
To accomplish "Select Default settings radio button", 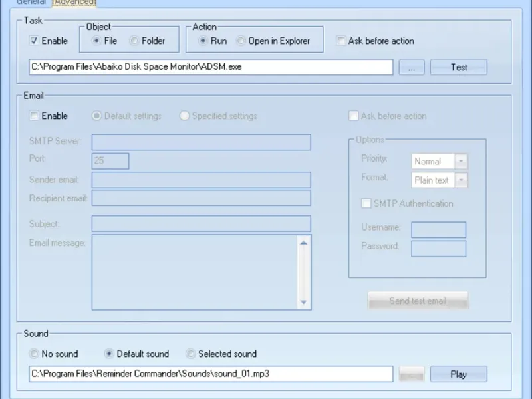I will (96, 116).
